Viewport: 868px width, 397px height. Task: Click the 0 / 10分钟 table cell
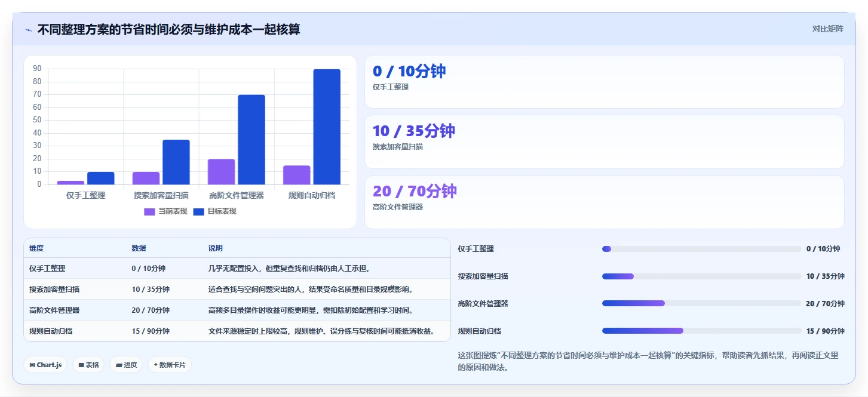point(149,269)
